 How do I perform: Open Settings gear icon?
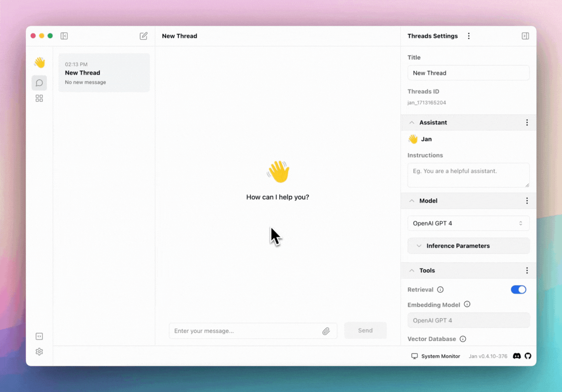39,352
